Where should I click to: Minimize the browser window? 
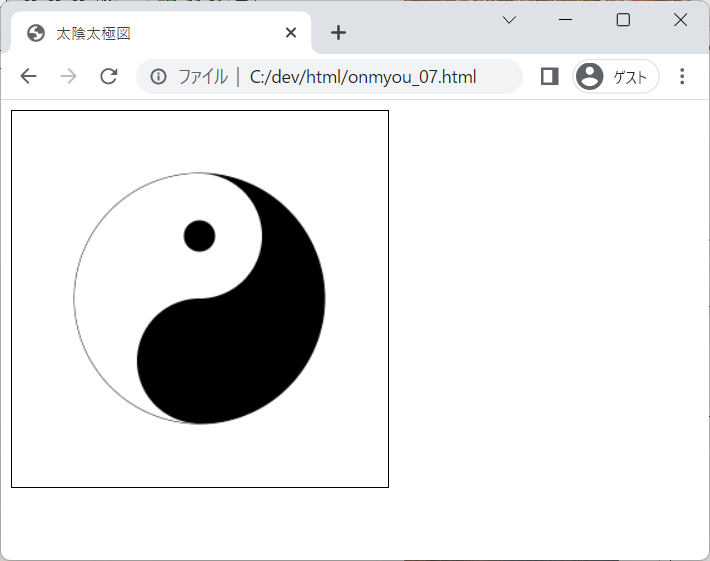pos(566,19)
